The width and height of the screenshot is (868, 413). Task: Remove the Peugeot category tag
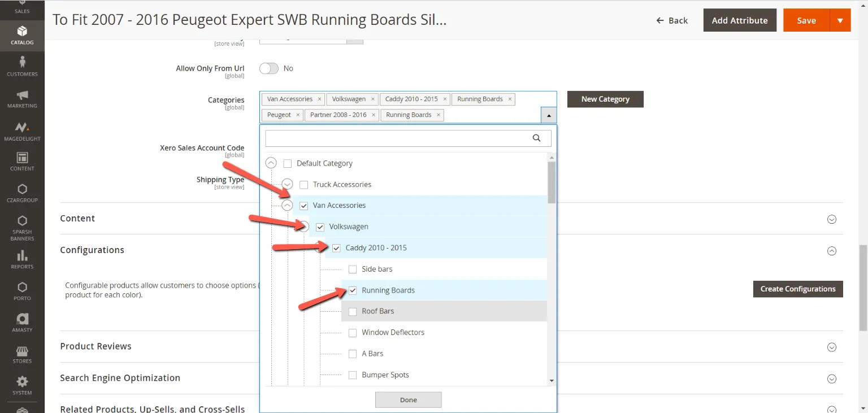click(x=298, y=115)
